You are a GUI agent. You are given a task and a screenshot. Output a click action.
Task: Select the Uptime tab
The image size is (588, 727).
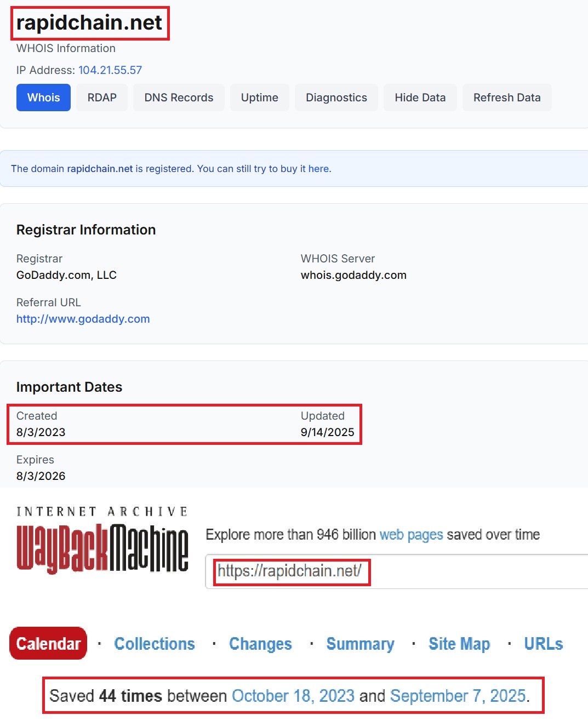(259, 98)
